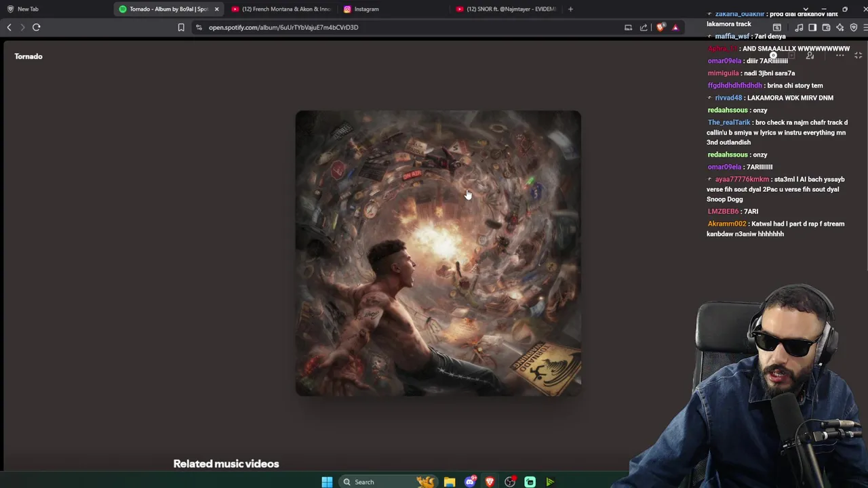
Task: Open the green Streamlabs taskbar icon
Action: point(530,482)
